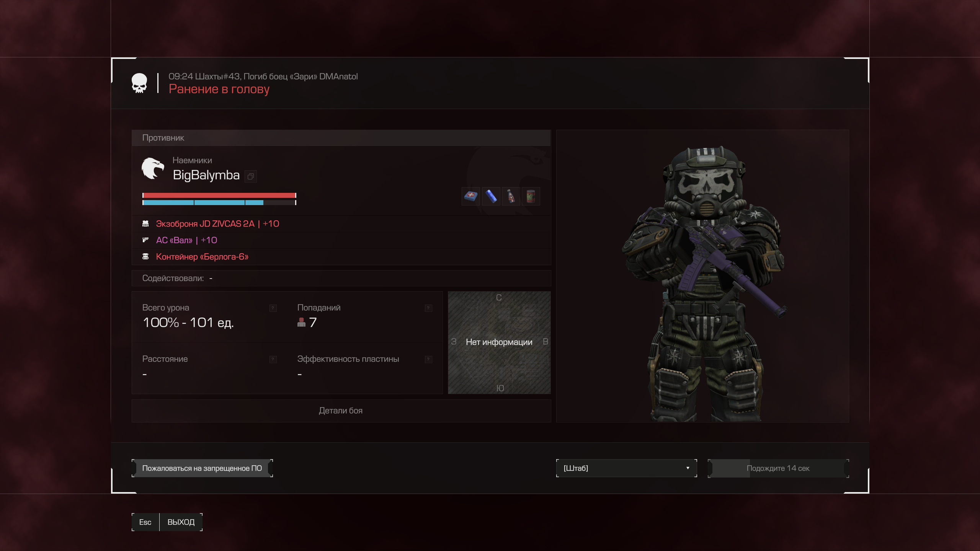Click the 09:24 Шахты#43 death log line
This screenshot has height=551, width=980.
pyautogui.click(x=263, y=77)
